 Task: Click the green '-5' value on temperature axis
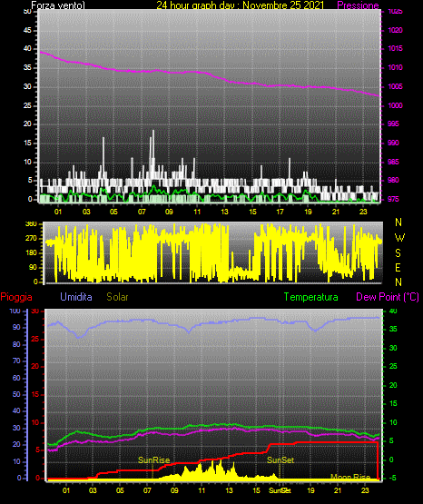[393, 479]
